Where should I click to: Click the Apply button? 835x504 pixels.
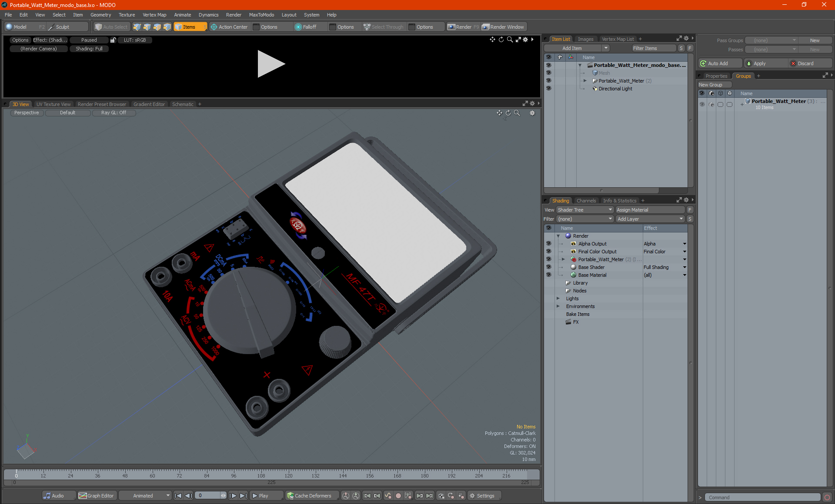(x=766, y=63)
